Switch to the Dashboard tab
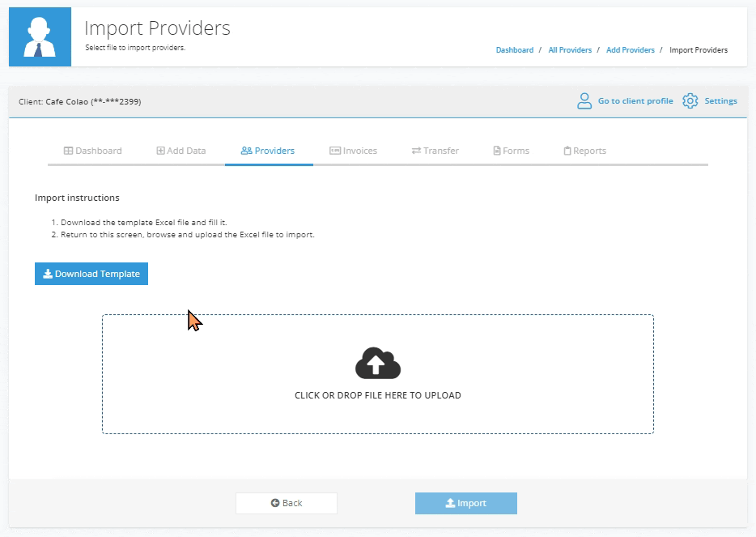This screenshot has width=756, height=537. tap(93, 151)
